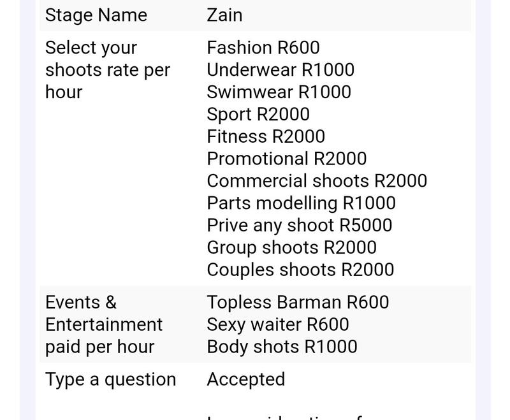Select the Zain stage name value

[x=224, y=15]
